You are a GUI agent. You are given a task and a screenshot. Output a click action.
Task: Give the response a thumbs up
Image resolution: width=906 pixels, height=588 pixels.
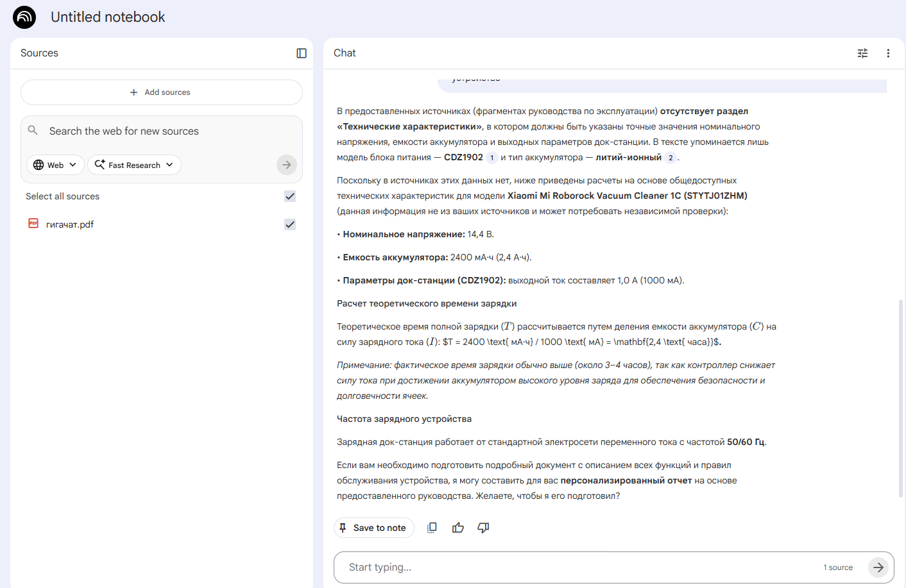(x=457, y=527)
